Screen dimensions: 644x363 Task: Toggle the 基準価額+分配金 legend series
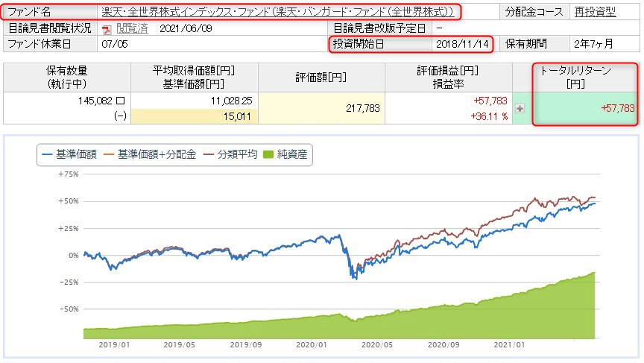[x=150, y=154]
